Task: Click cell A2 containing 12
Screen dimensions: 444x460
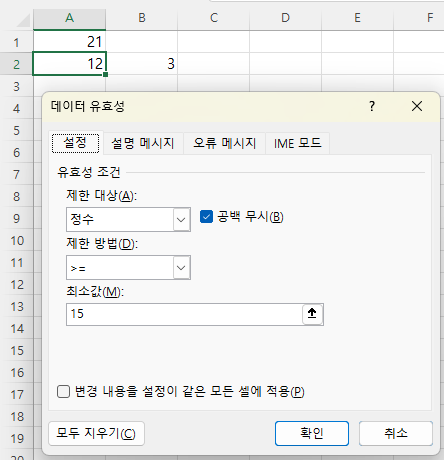Action: point(69,63)
